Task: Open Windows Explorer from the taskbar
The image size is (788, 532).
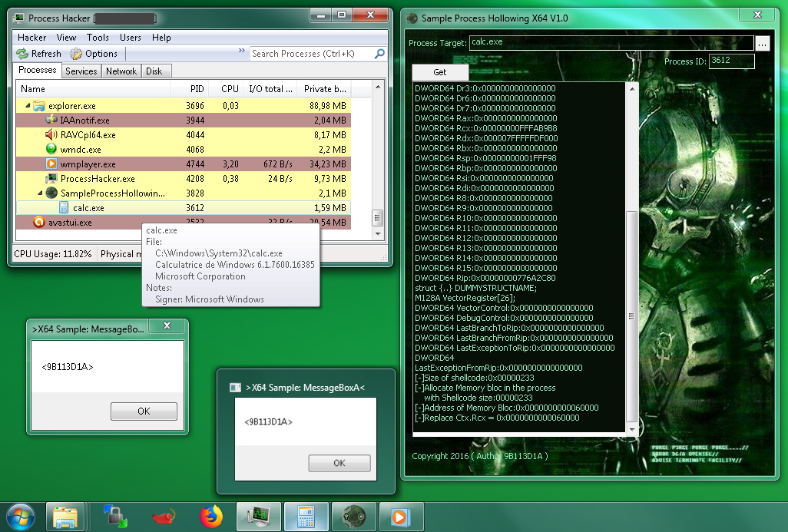Action: coord(65,517)
